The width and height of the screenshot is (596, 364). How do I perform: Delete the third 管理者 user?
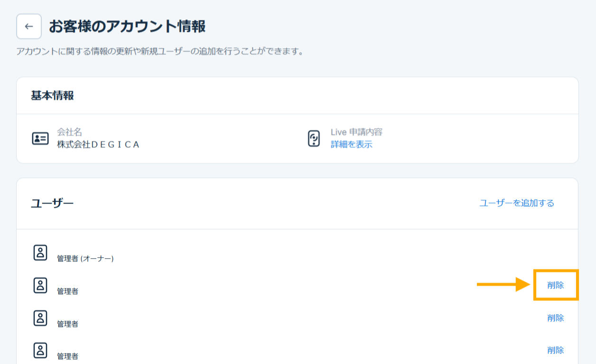[555, 318]
